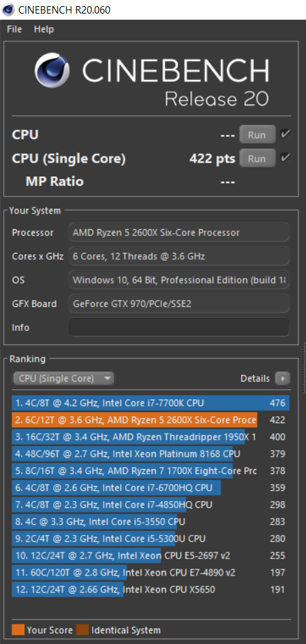Select the Xeon E7-4890 v2 ranking row
The width and height of the screenshot is (306, 644).
[x=150, y=573]
